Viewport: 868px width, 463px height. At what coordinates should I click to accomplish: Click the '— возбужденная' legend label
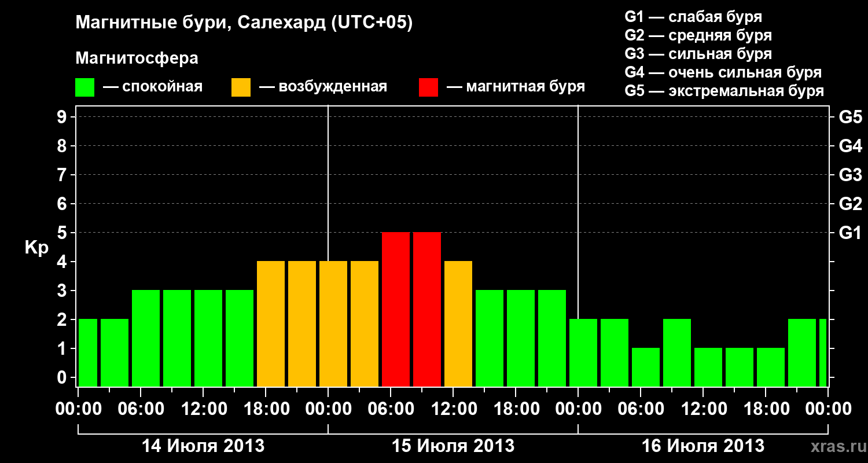[x=323, y=87]
